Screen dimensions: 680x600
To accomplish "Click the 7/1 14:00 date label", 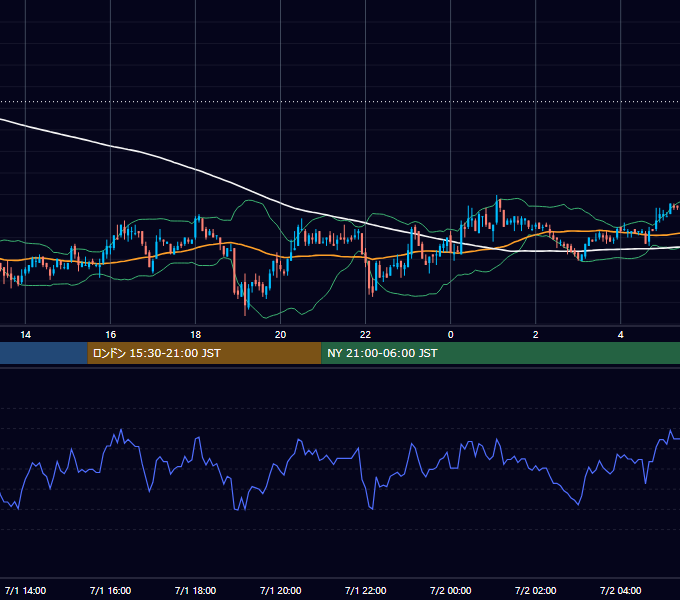I will (26, 591).
